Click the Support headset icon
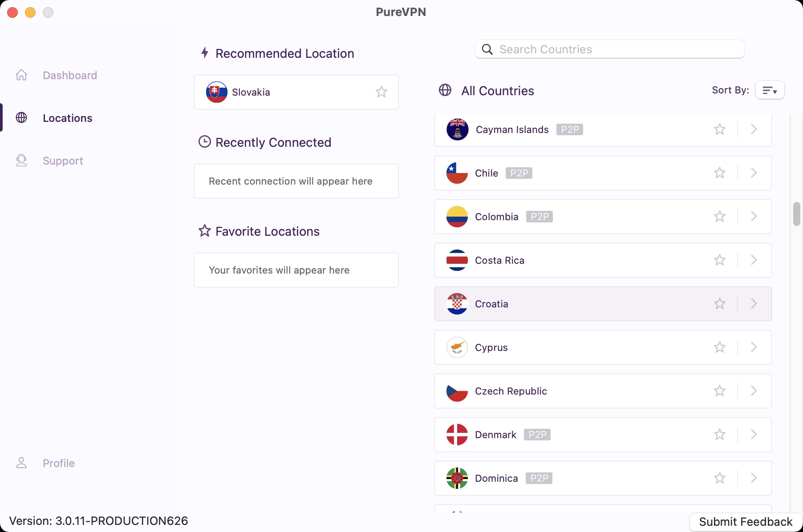 21,161
